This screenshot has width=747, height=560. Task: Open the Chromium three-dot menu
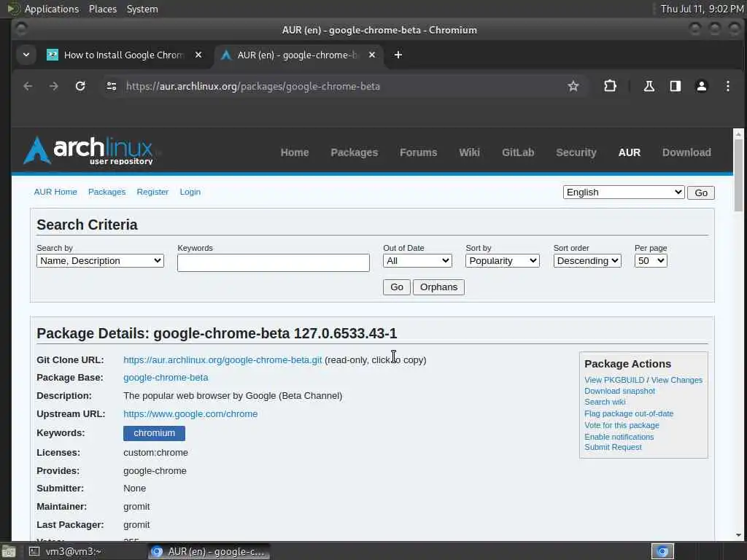727,86
